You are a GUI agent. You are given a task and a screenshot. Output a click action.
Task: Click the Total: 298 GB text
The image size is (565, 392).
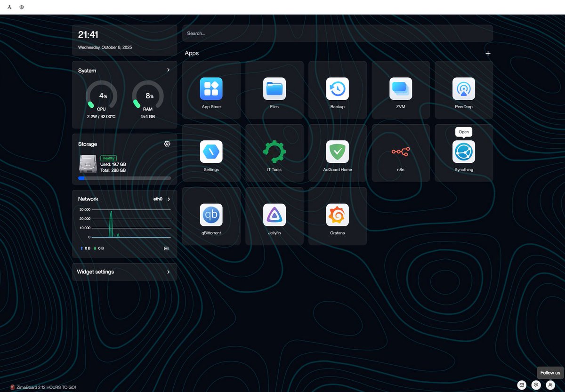[113, 170]
